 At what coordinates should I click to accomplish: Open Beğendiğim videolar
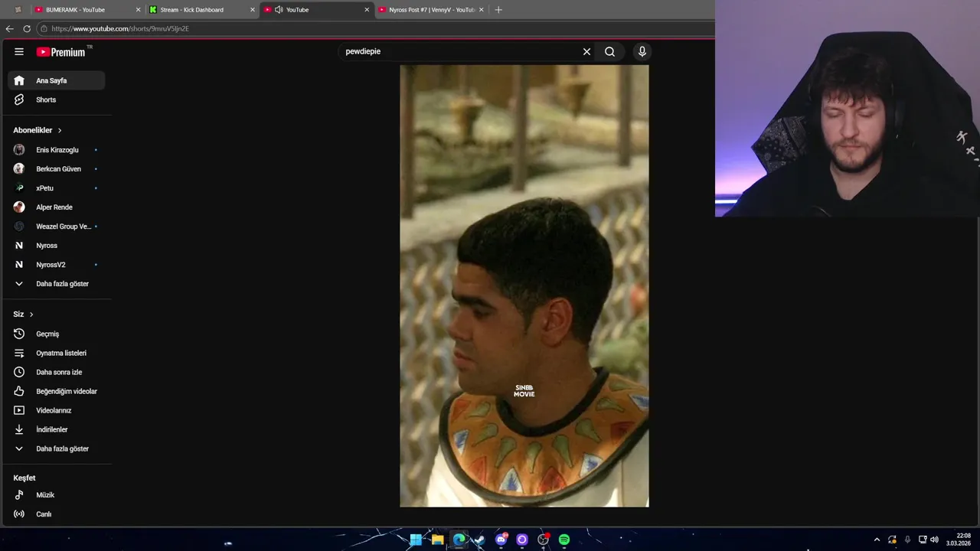pyautogui.click(x=57, y=391)
